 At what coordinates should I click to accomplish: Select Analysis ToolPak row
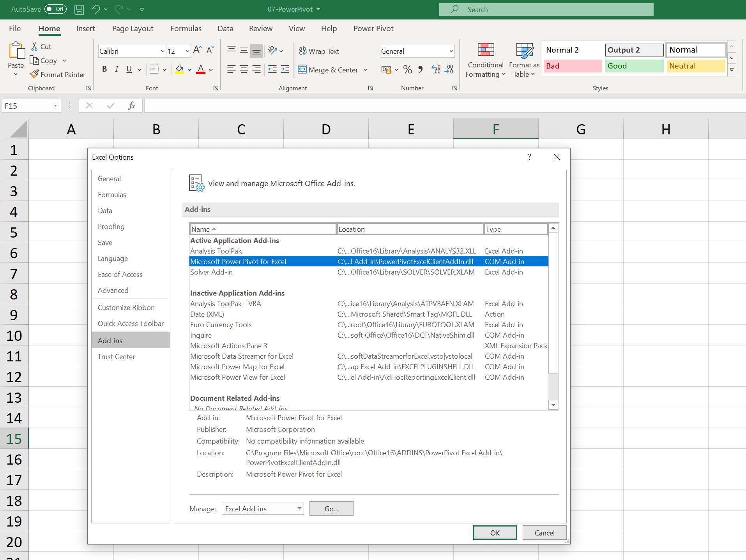click(369, 251)
